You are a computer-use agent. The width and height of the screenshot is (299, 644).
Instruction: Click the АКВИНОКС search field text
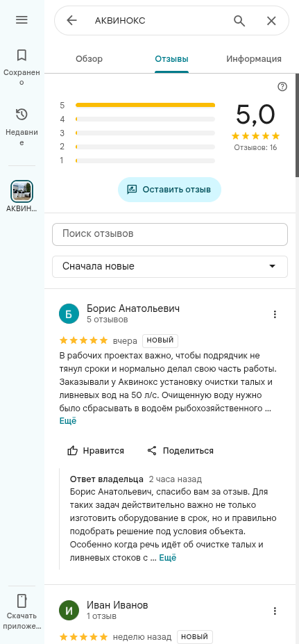click(x=120, y=21)
